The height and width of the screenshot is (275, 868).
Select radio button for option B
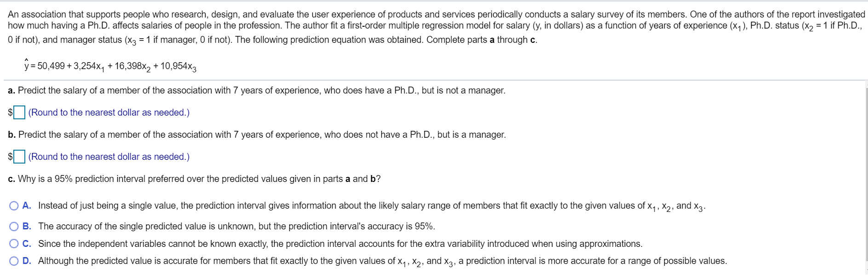click(14, 227)
